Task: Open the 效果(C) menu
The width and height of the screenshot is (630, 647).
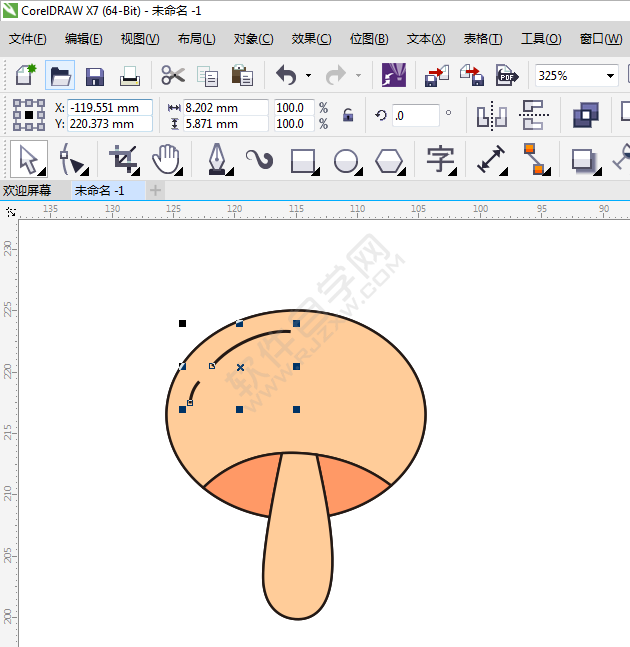Action: 311,39
